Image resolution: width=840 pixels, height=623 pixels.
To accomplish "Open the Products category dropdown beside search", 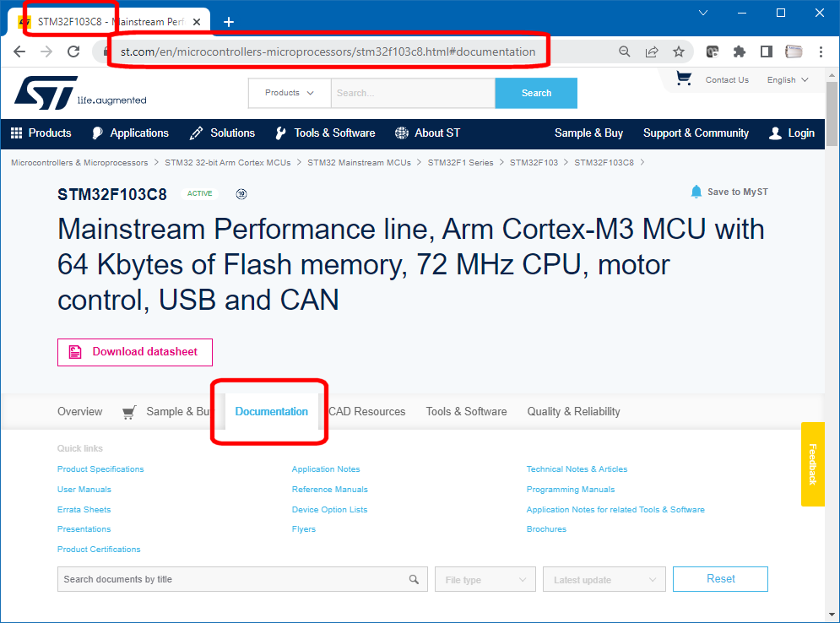I will coord(290,93).
